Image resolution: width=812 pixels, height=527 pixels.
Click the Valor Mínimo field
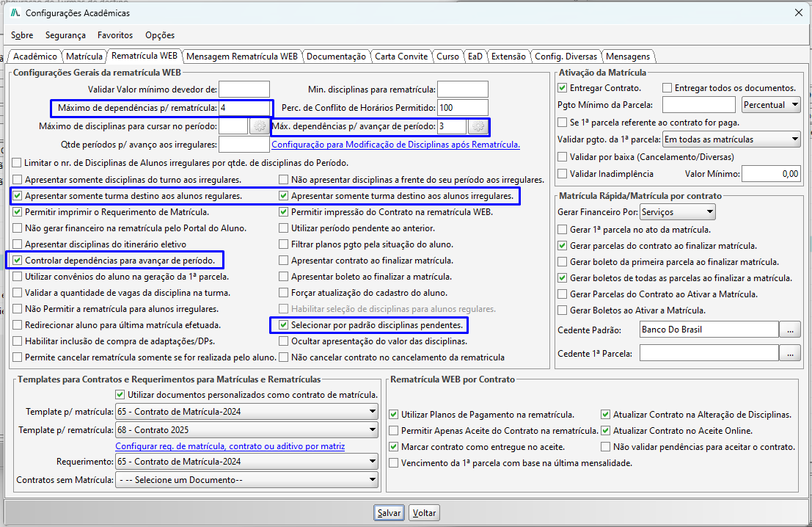click(771, 174)
